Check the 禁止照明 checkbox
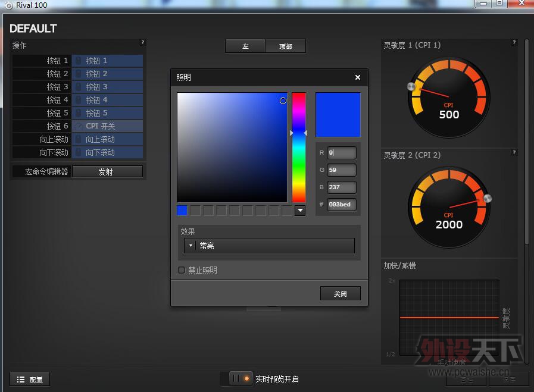 [x=182, y=270]
